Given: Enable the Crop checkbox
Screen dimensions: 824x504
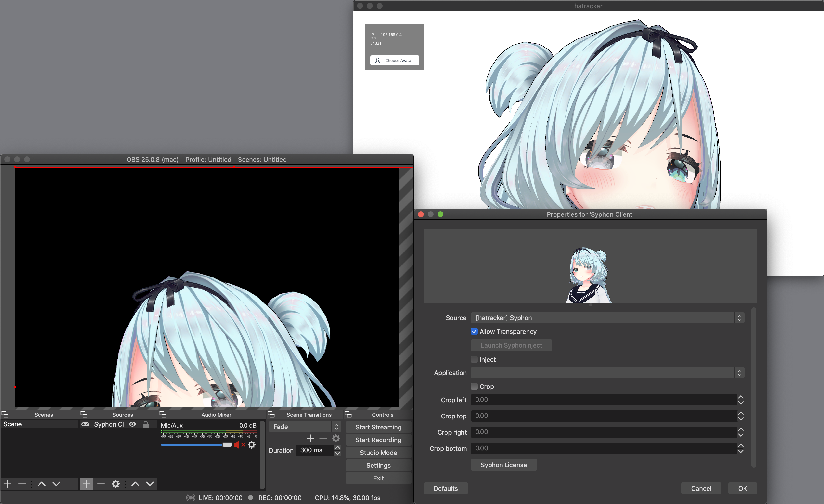Looking at the screenshot, I should coord(474,386).
